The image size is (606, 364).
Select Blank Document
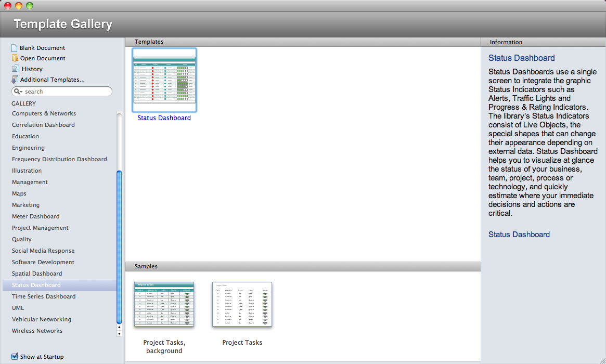(x=43, y=48)
